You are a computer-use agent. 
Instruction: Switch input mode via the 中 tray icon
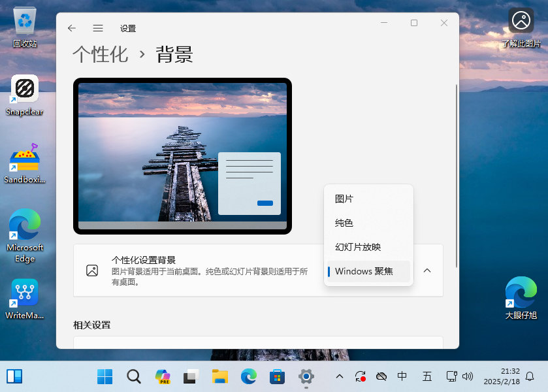[x=402, y=376]
